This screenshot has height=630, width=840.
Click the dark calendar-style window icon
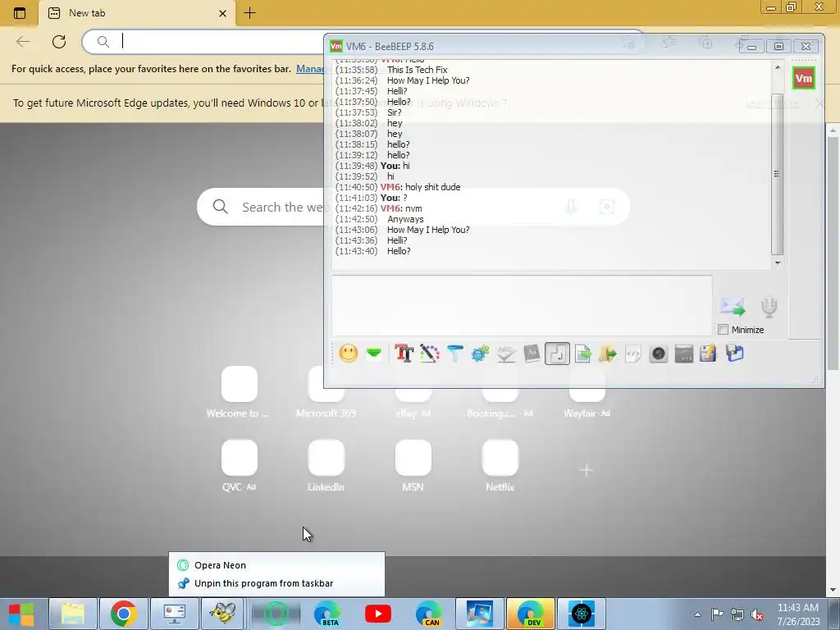pyautogui.click(x=684, y=354)
